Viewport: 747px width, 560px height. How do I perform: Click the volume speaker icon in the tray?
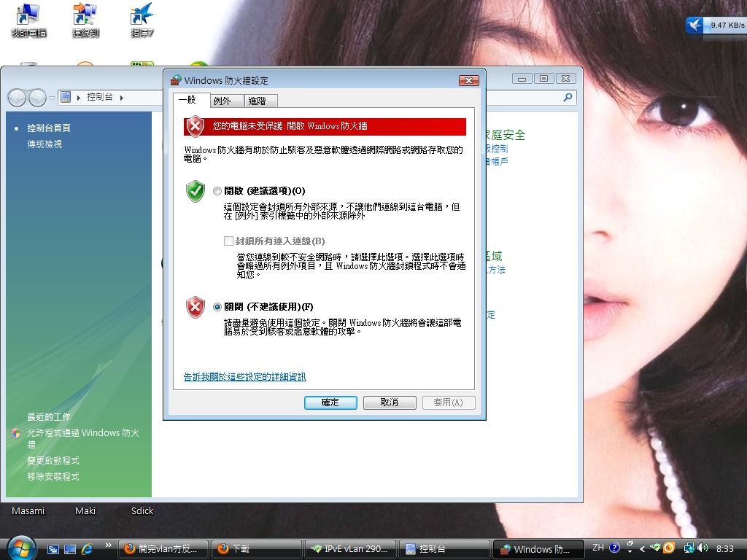pyautogui.click(x=703, y=548)
